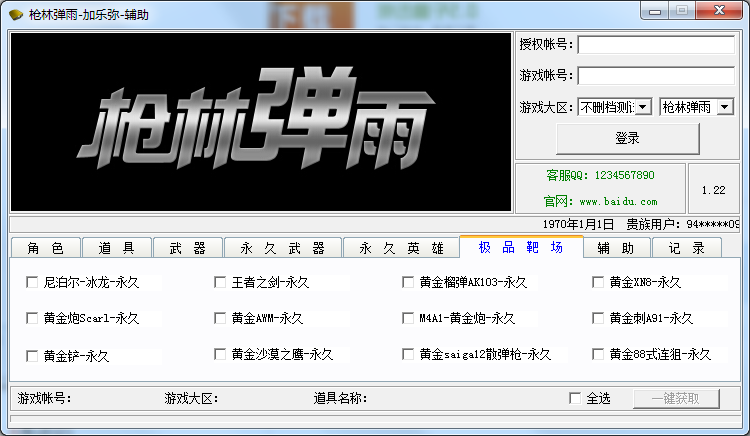Viewport: 750px width, 436px height.
Task: Click the 登录 login button
Action: (627, 138)
